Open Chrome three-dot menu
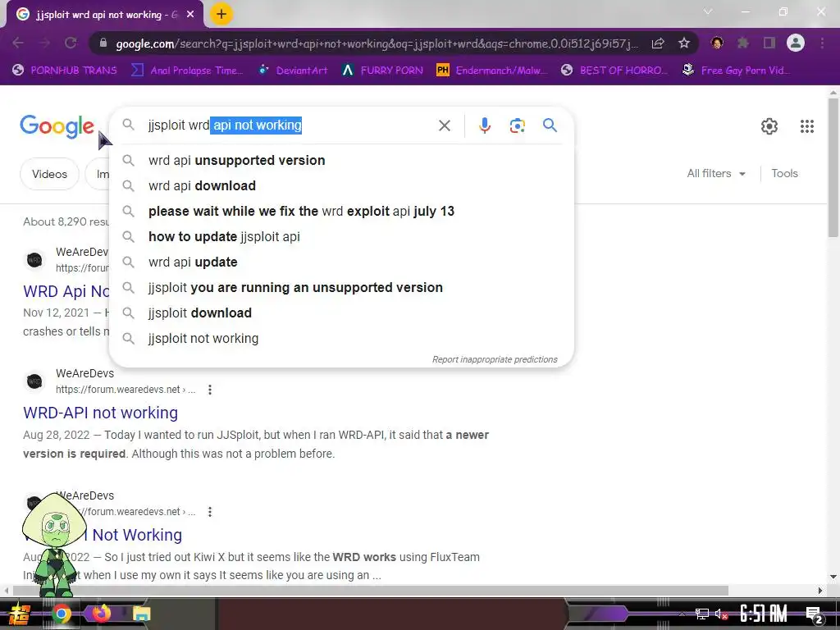This screenshot has height=630, width=840. pos(822,43)
